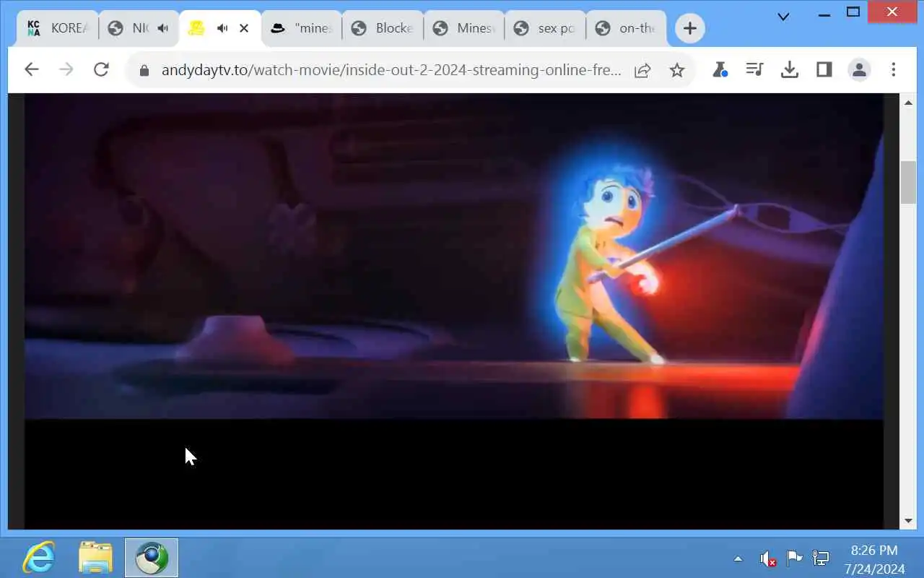
Task: Toggle the browser side panel
Action: 824,69
